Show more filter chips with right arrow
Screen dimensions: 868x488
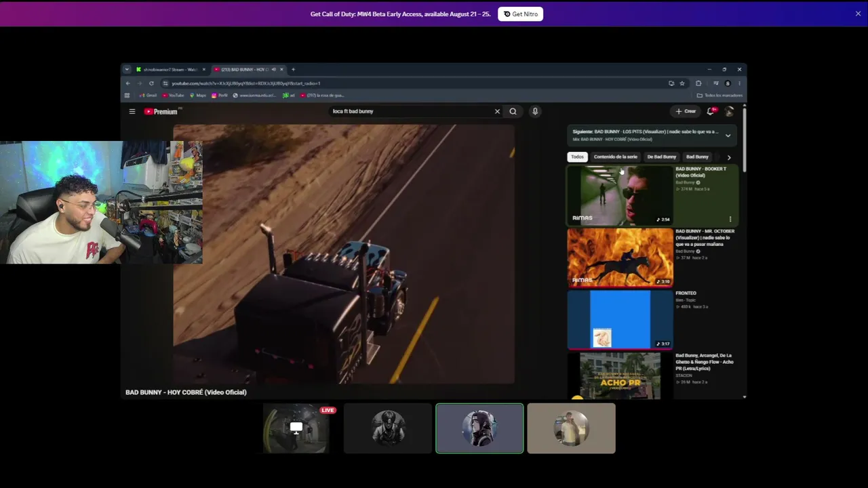click(x=729, y=157)
